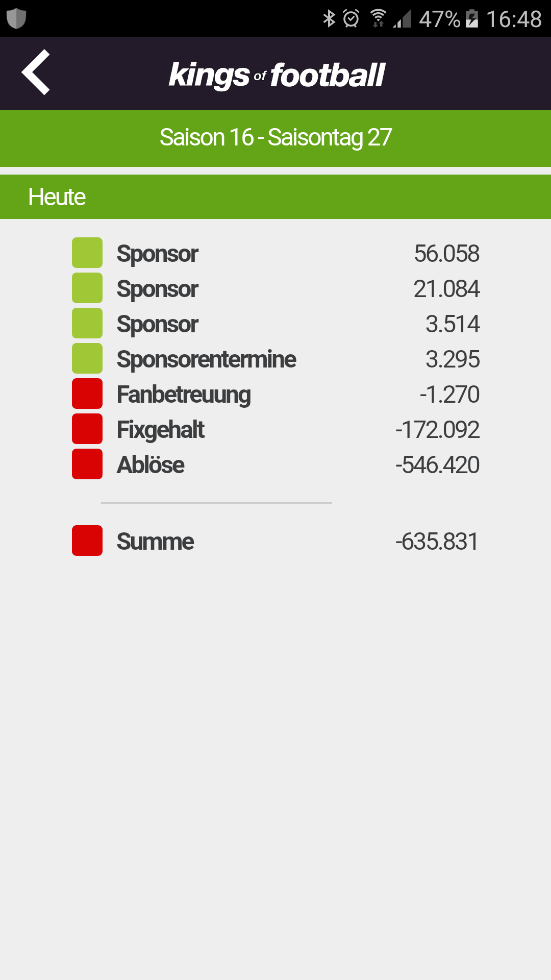Select the Fixgehalt expense row

click(x=275, y=429)
